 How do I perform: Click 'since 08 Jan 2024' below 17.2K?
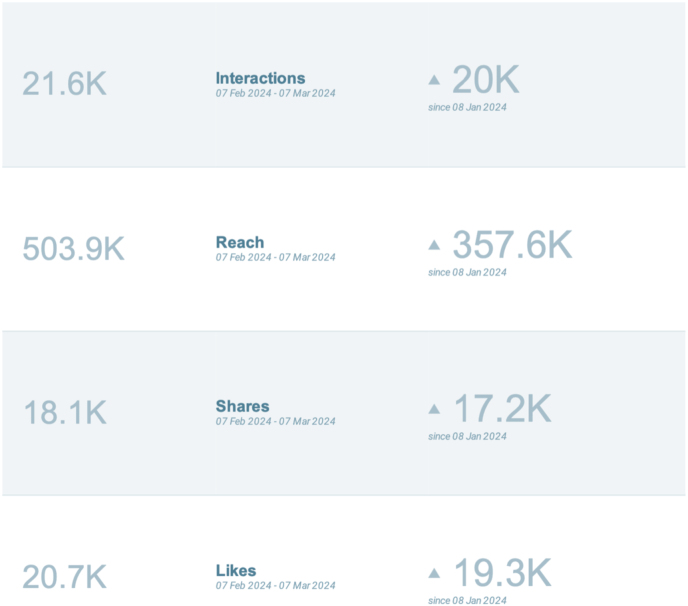pos(467,436)
